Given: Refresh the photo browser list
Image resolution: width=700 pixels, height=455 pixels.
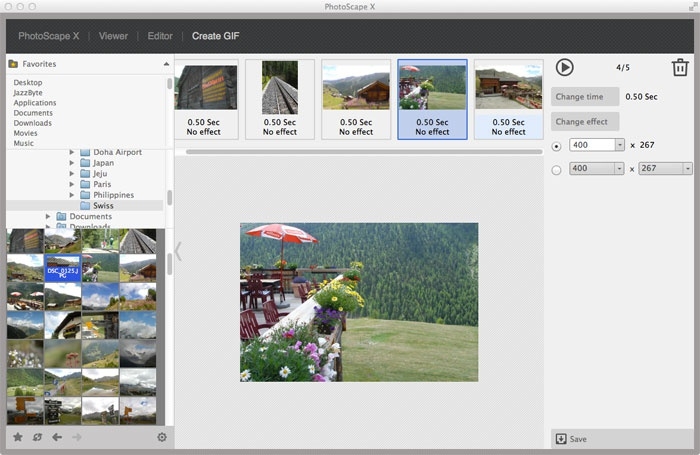Looking at the screenshot, I should pos(37,437).
